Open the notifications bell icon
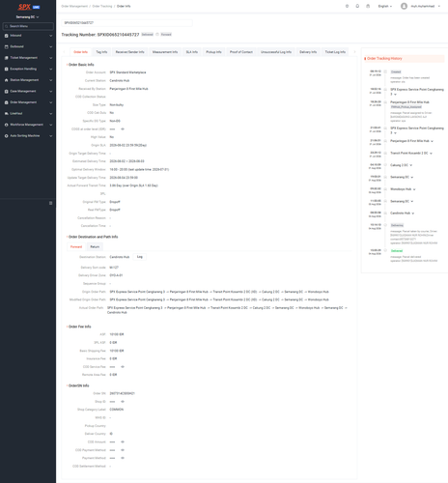The height and width of the screenshot is (483, 448). pos(357,6)
